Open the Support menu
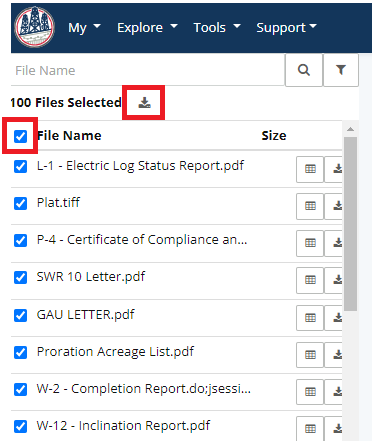The height and width of the screenshot is (441, 372). pyautogui.click(x=287, y=28)
